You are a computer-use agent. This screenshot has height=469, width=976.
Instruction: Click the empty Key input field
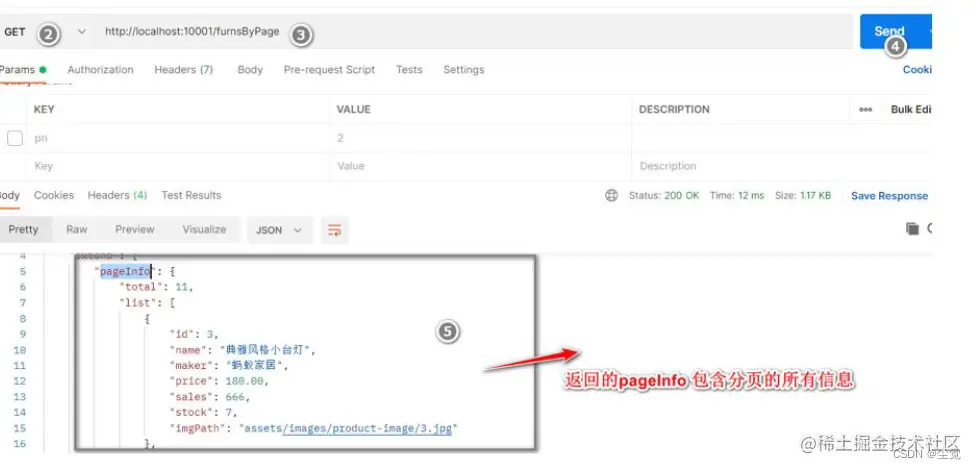178,166
